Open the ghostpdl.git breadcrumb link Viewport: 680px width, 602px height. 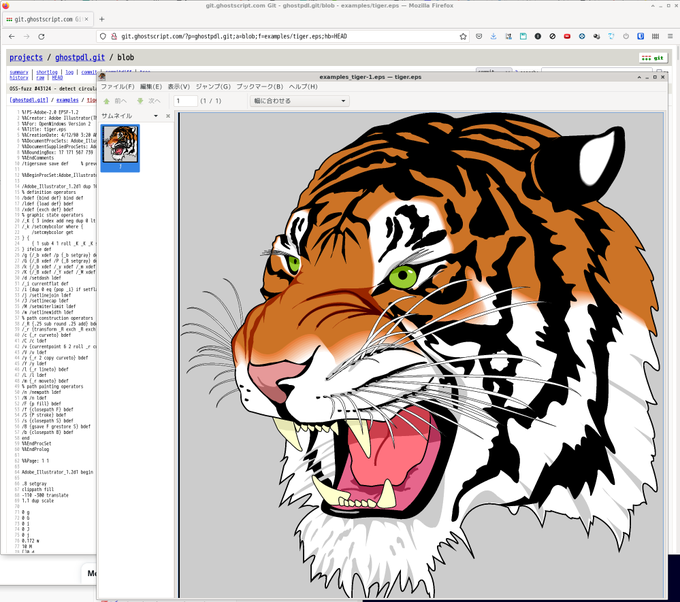80,57
